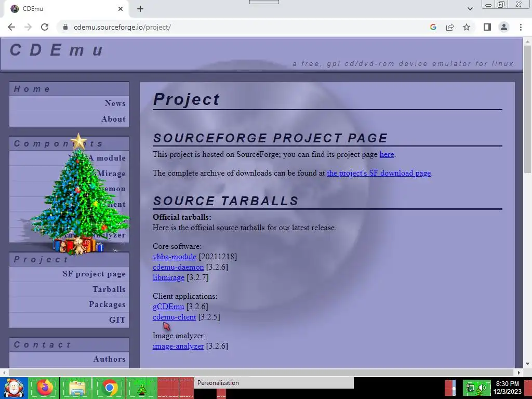Share this page via share icon
The width and height of the screenshot is (532, 399).
pyautogui.click(x=450, y=27)
